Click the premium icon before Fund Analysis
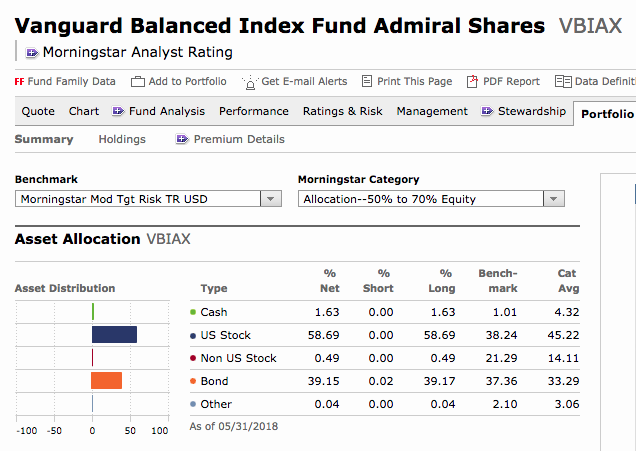 [118, 111]
